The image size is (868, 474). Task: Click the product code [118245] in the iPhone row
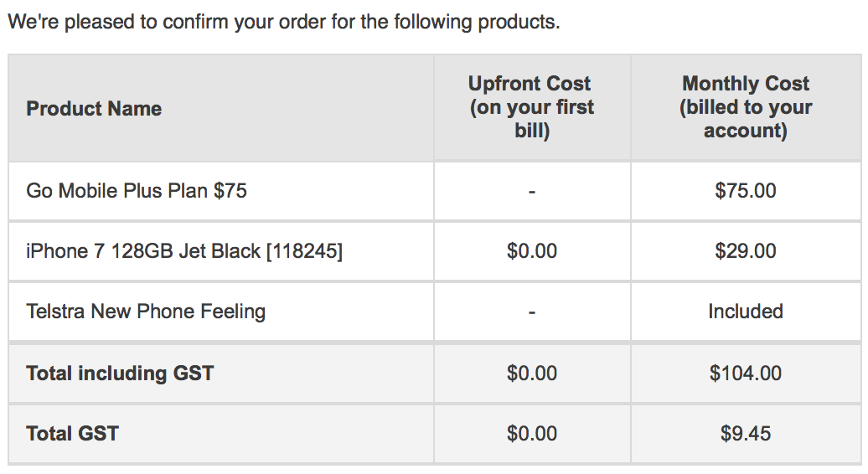304,251
